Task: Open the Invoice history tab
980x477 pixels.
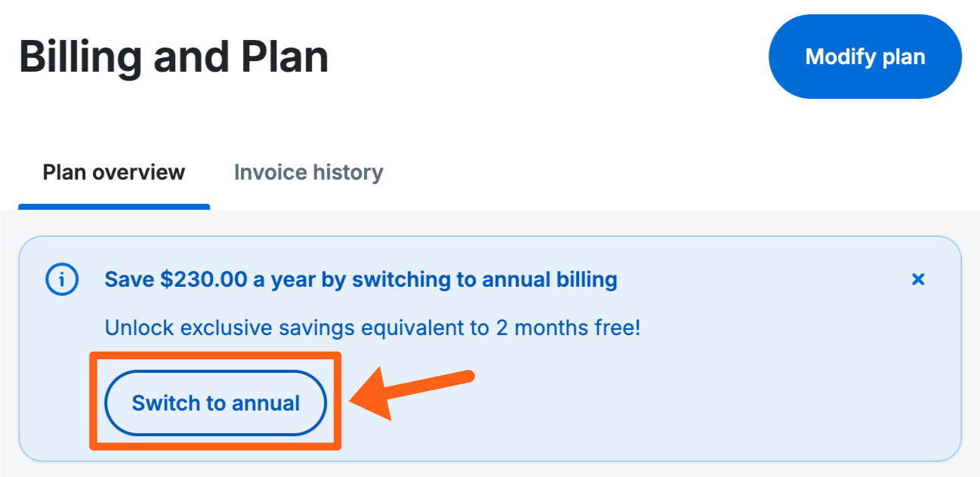Action: [308, 172]
